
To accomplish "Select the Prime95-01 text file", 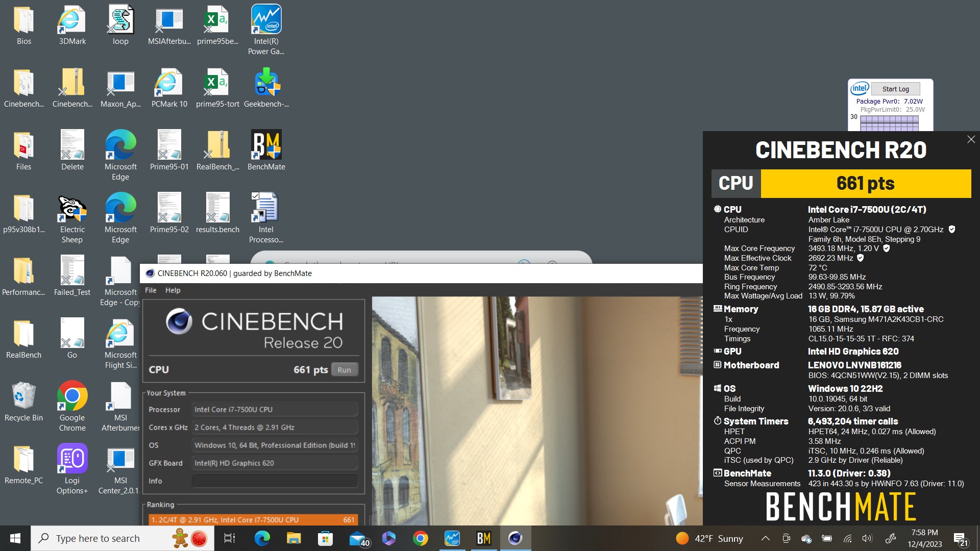I will point(169,151).
